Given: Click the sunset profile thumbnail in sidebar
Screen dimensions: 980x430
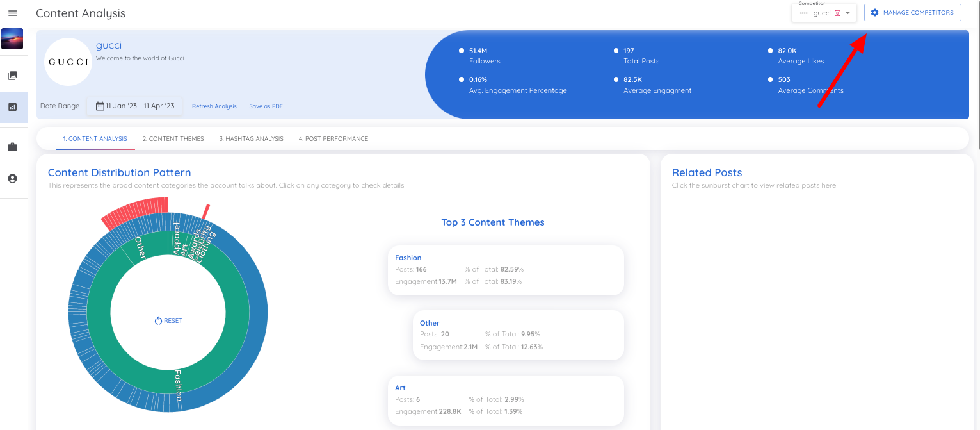Looking at the screenshot, I should pyautogui.click(x=12, y=38).
